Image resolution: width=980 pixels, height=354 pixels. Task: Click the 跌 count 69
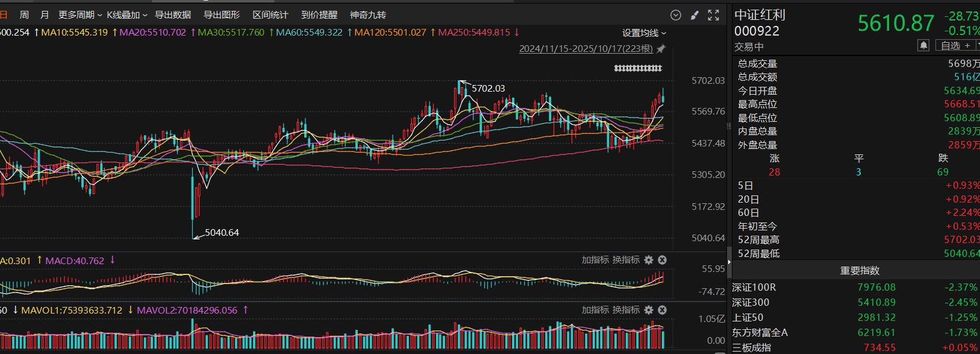[x=943, y=172]
